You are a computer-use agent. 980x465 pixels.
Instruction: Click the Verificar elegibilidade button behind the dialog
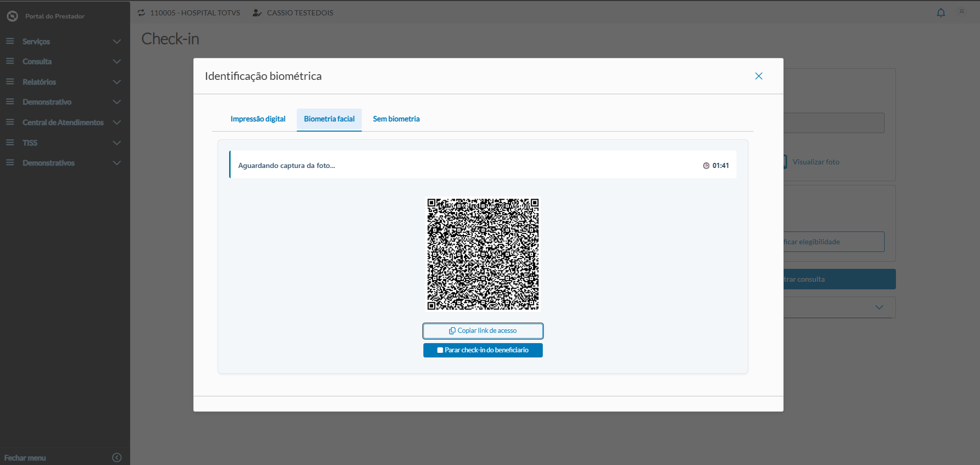834,242
